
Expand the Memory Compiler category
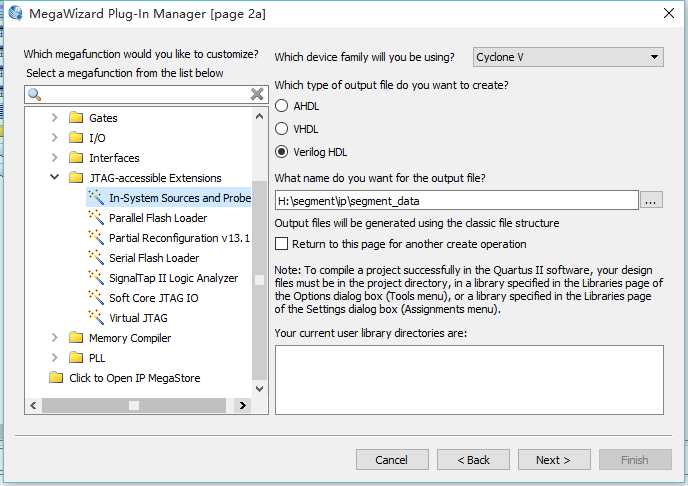[54, 337]
